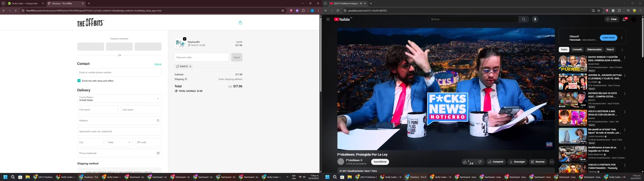
Task: Open the State dropdown
Action: [119, 142]
